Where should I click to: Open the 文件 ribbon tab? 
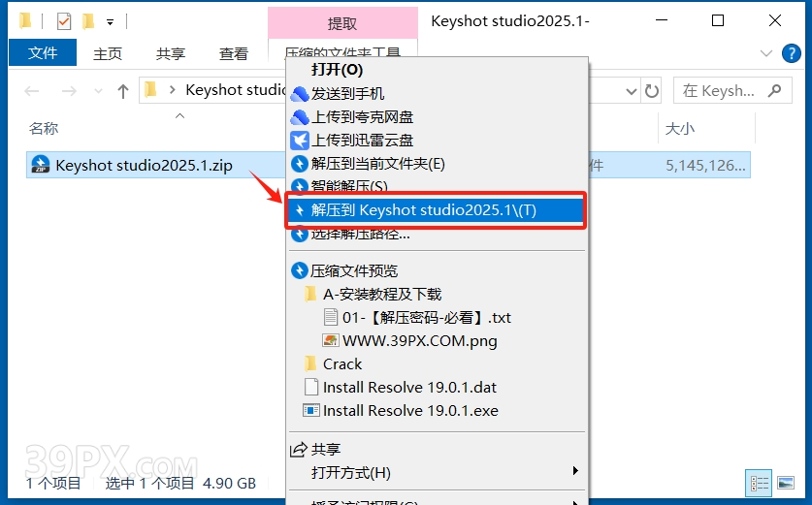[x=43, y=52]
